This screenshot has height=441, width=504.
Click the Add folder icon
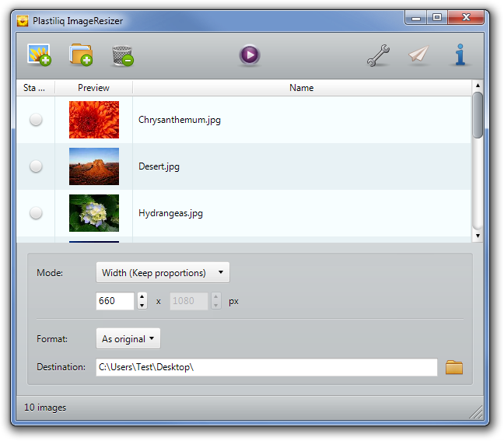point(81,54)
